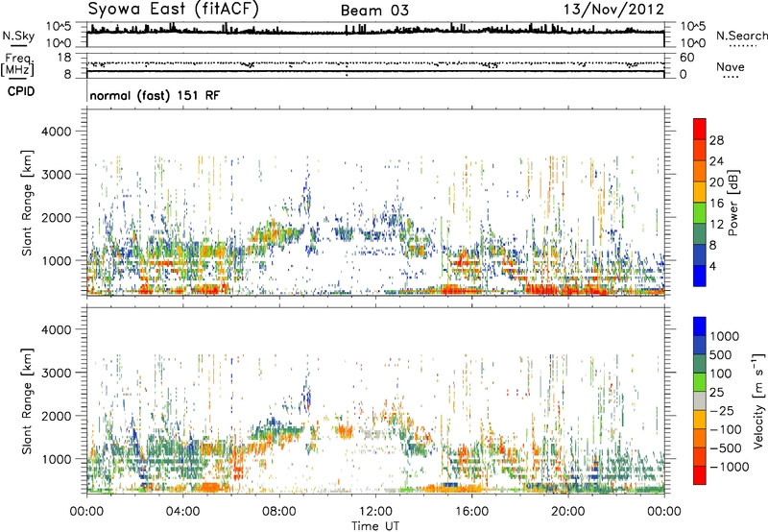This screenshot has height=532, width=768.
Task: Select the 'Power [dB]' colorbar title
Action: pos(733,203)
